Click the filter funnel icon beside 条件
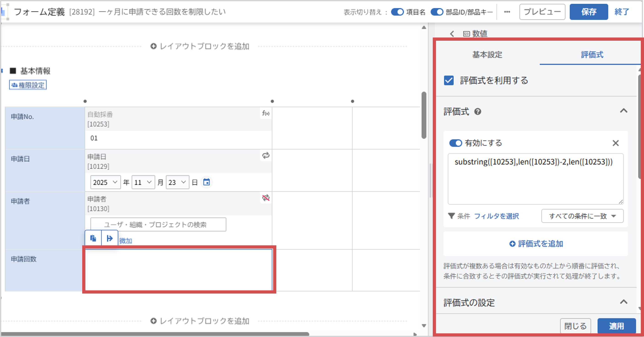The height and width of the screenshot is (337, 644). point(451,216)
